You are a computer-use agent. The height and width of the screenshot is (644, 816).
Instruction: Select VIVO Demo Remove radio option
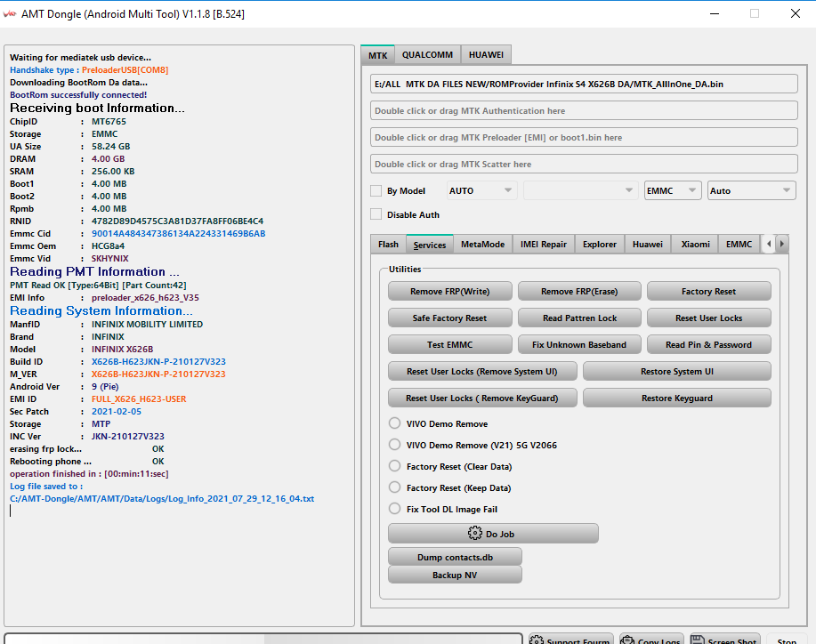click(395, 423)
